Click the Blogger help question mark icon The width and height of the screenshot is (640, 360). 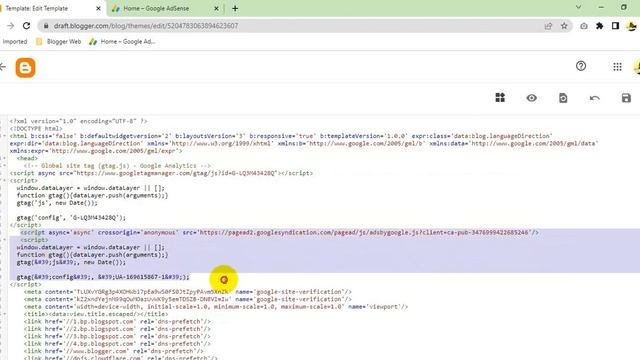coord(581,66)
